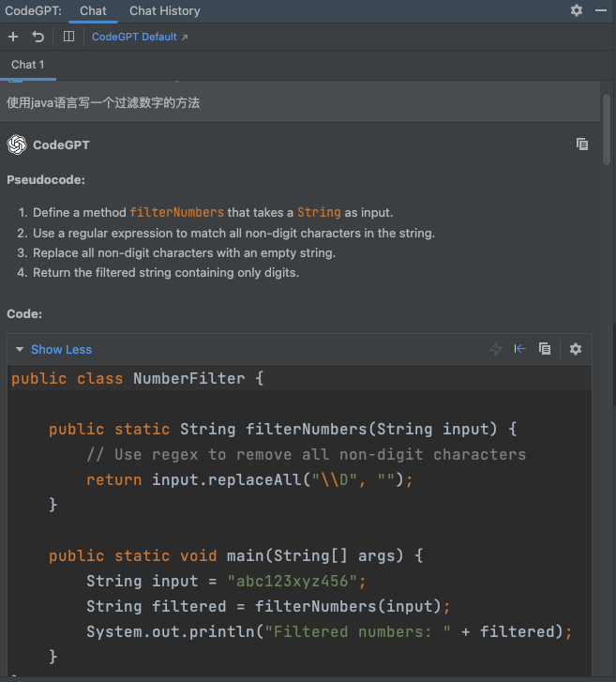Click the undo arrow icon in toolbar
The width and height of the screenshot is (616, 682).
pyautogui.click(x=38, y=37)
